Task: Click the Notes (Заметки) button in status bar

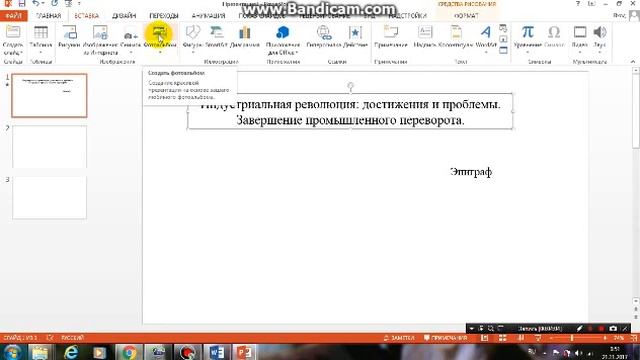Action: (399, 338)
